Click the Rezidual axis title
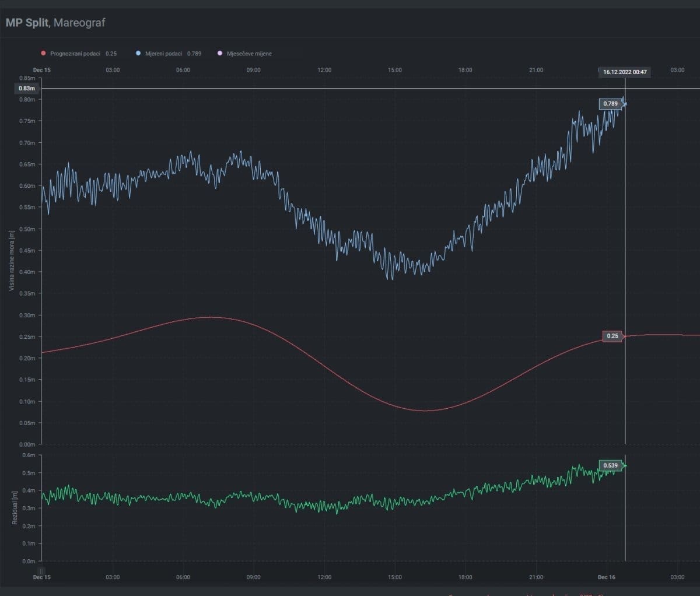 click(15, 507)
